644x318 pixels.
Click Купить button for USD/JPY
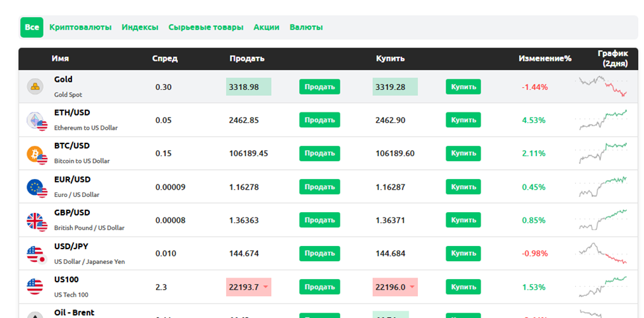point(463,253)
